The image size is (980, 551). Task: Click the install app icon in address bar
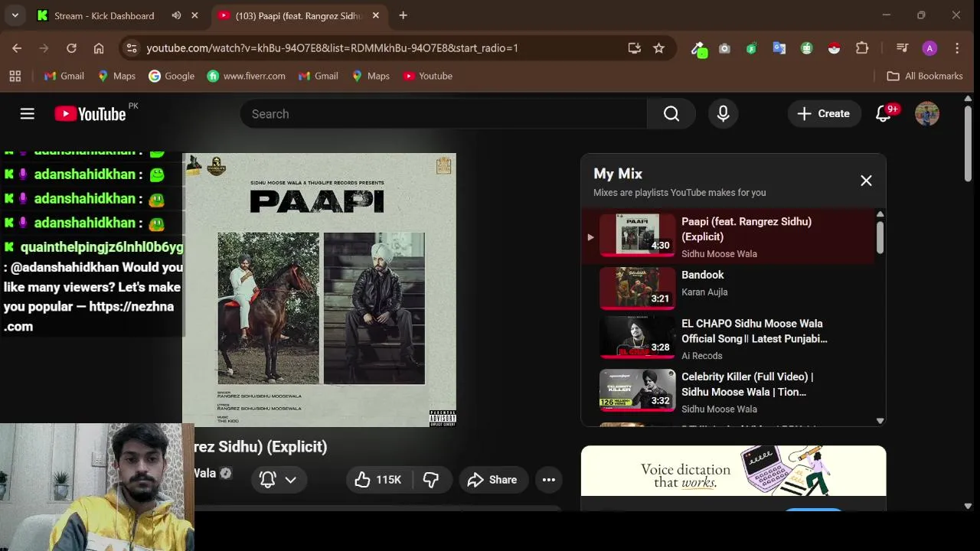point(634,48)
